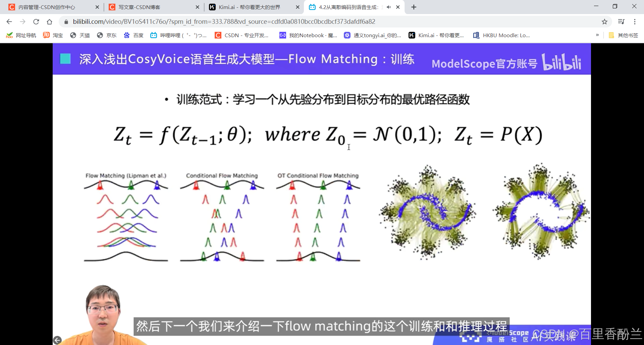The width and height of the screenshot is (644, 345).
Task: Open HKBU Moodle bookmark
Action: [501, 35]
